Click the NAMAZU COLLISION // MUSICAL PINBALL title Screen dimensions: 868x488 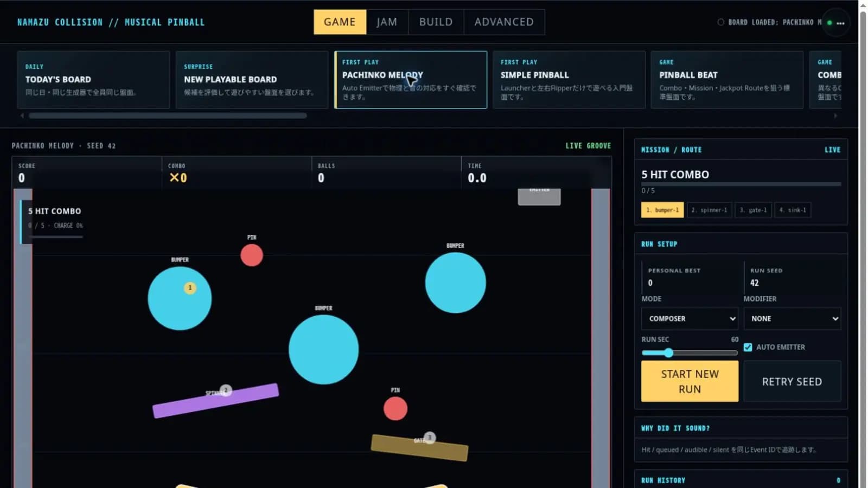tap(111, 22)
